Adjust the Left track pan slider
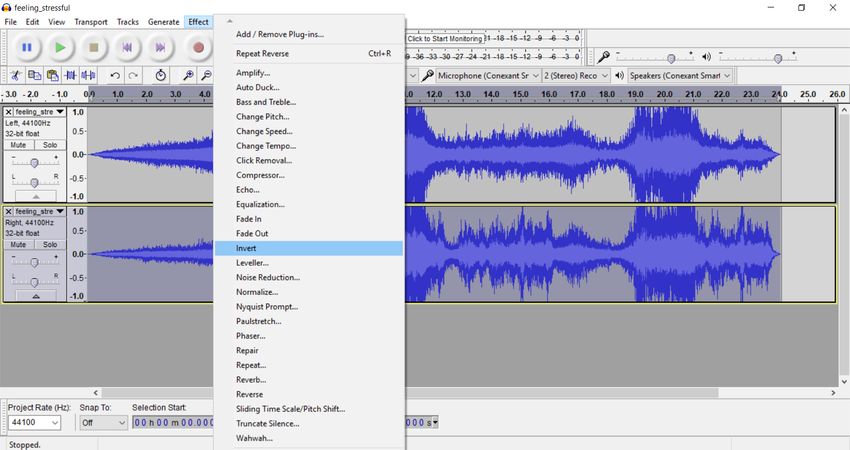Image resolution: width=850 pixels, height=450 pixels. (35, 183)
